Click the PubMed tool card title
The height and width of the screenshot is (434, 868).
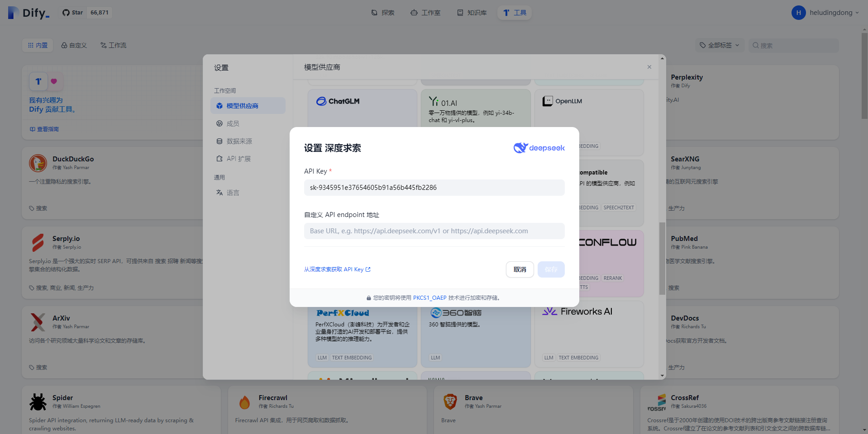(684, 239)
